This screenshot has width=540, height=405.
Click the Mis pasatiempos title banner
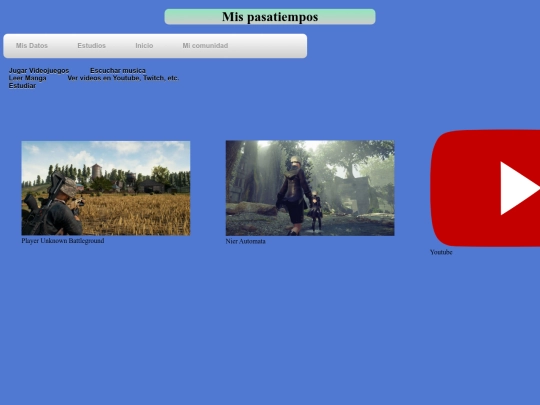270,17
